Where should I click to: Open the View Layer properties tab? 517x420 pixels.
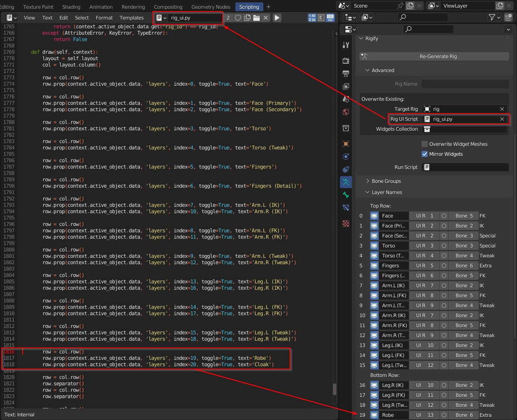coord(346,86)
